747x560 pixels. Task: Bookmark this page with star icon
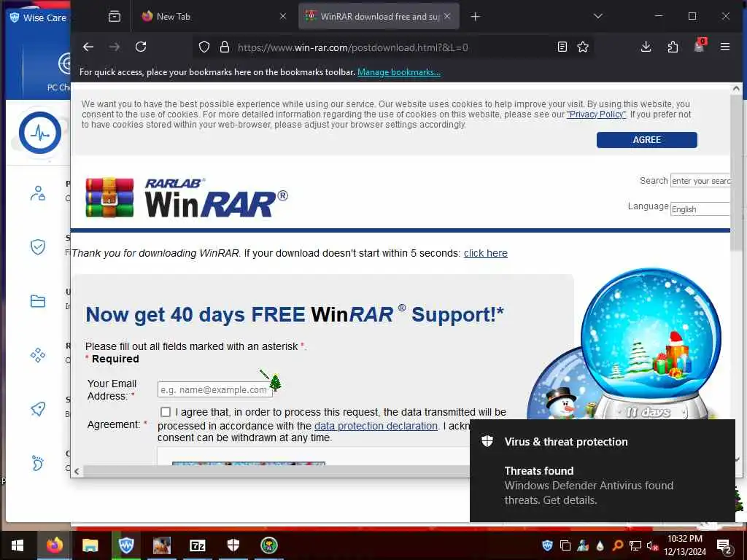point(583,47)
